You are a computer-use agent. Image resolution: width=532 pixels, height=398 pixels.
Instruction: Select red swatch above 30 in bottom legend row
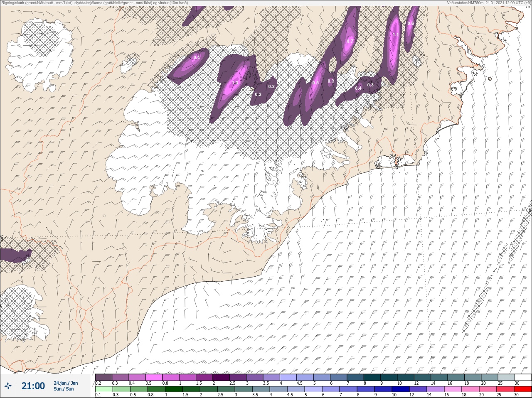coord(523,389)
